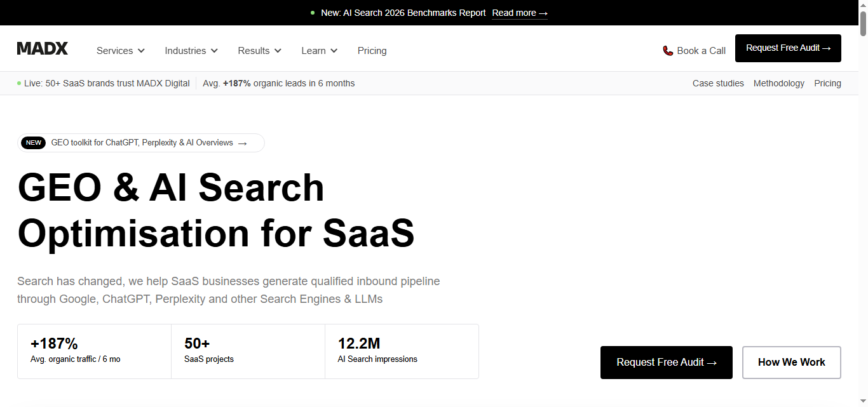Click the +187% avg. organic traffic stat
This screenshot has width=868, height=407.
click(95, 351)
